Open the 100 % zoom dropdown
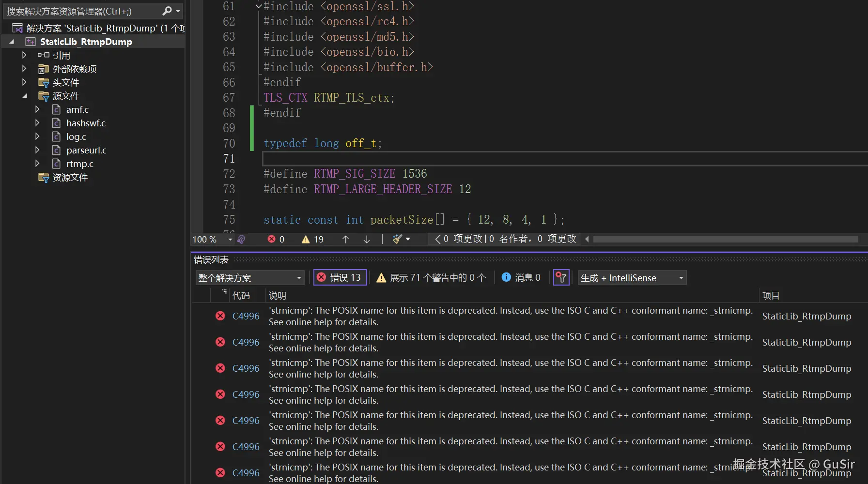The width and height of the screenshot is (868, 484). (230, 239)
